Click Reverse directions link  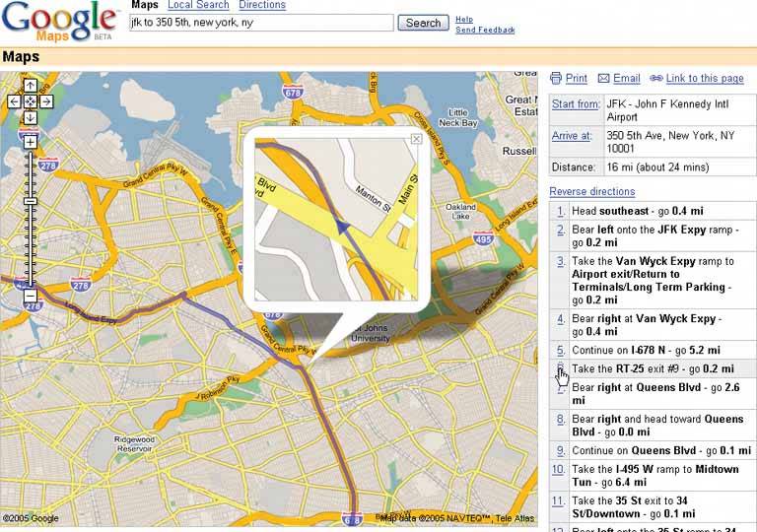click(591, 191)
